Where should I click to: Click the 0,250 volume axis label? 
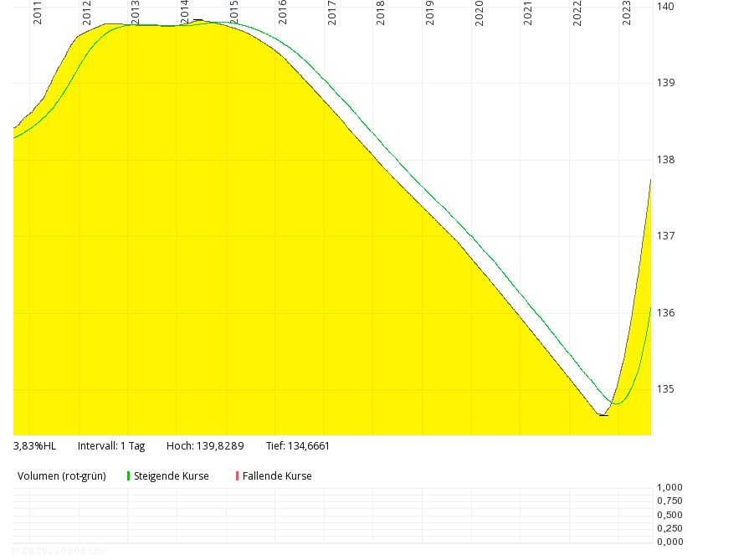coord(669,528)
